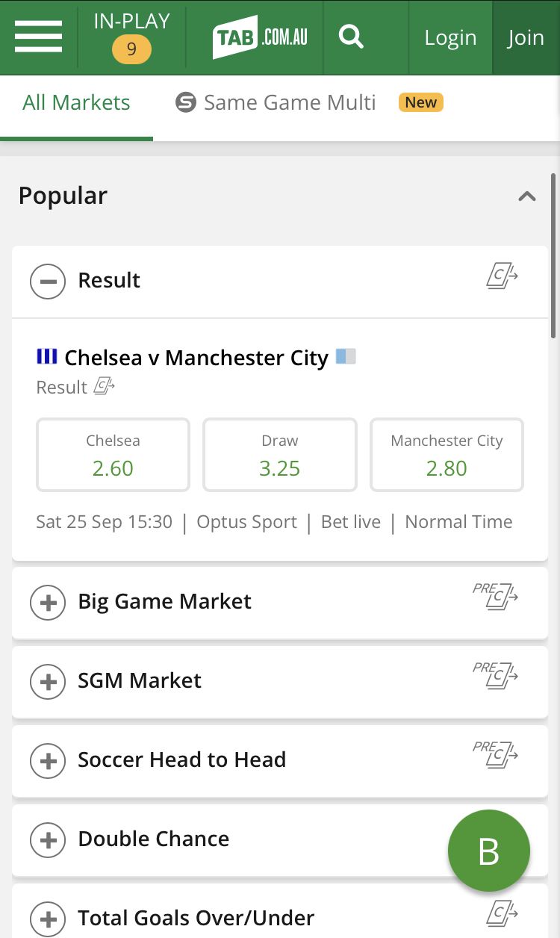This screenshot has width=560, height=938.
Task: Open the Login page
Action: (450, 37)
